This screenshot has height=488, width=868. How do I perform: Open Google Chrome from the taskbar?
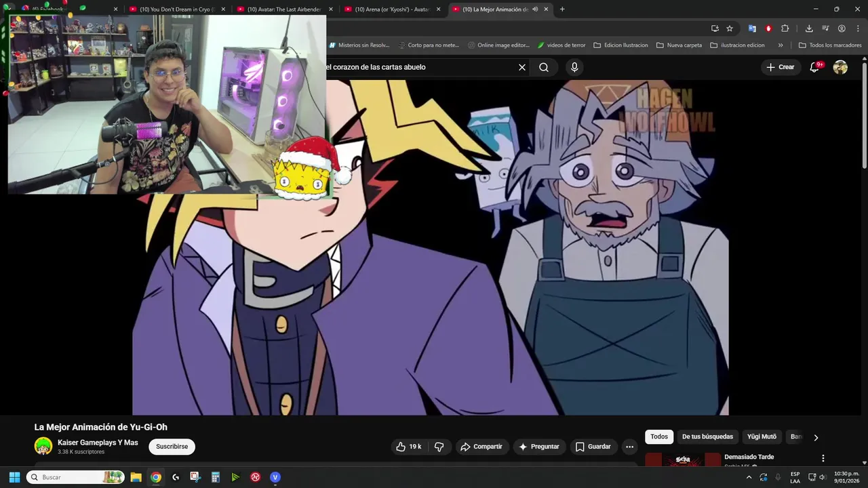(156, 477)
